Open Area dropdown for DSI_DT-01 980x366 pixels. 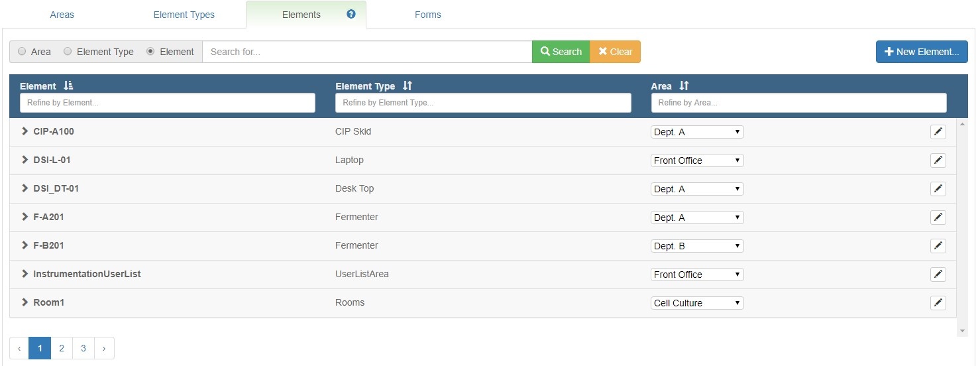[697, 189]
